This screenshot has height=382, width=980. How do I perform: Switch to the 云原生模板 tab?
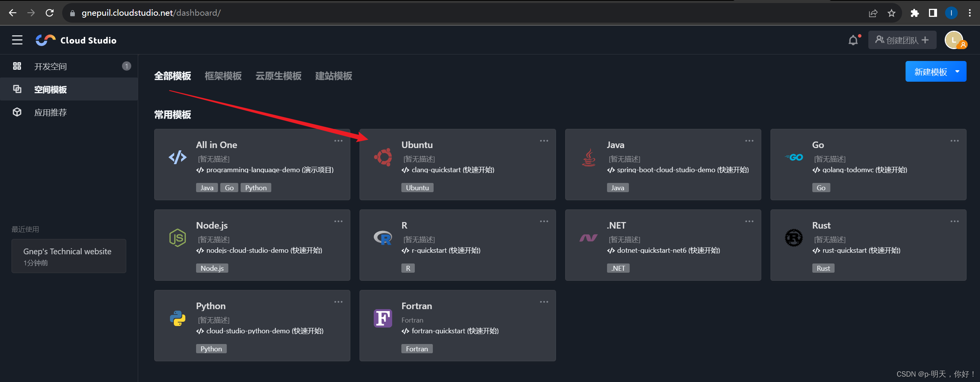coord(279,76)
